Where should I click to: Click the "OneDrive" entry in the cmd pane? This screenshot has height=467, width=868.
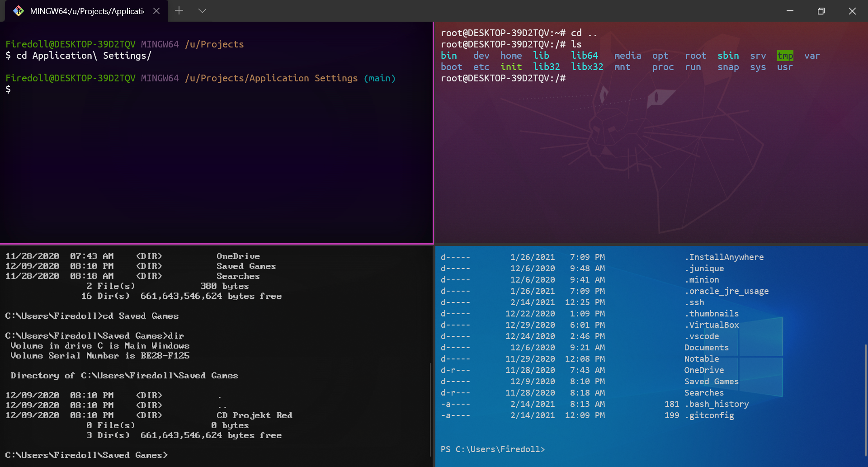pyautogui.click(x=238, y=256)
